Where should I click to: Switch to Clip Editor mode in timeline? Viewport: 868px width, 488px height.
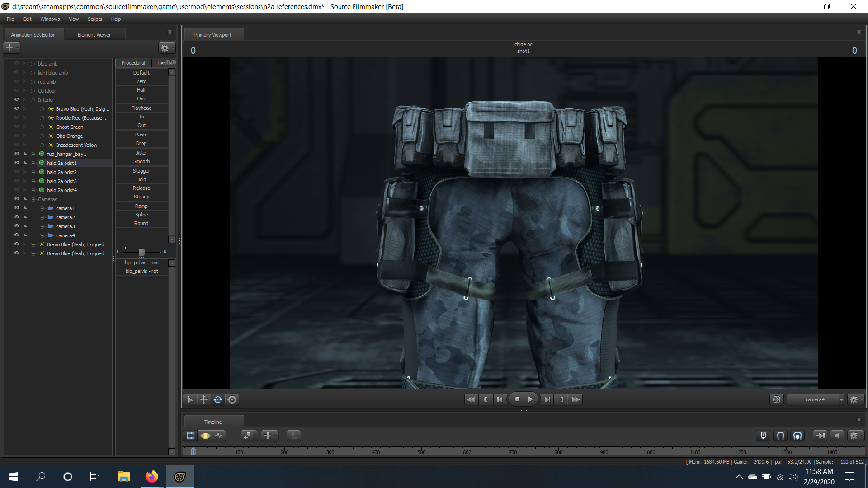pos(191,436)
